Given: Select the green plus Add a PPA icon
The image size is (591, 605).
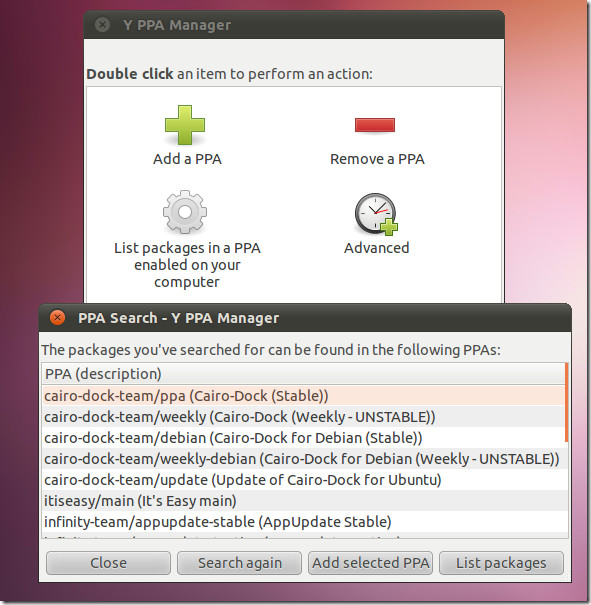Looking at the screenshot, I should [x=185, y=125].
